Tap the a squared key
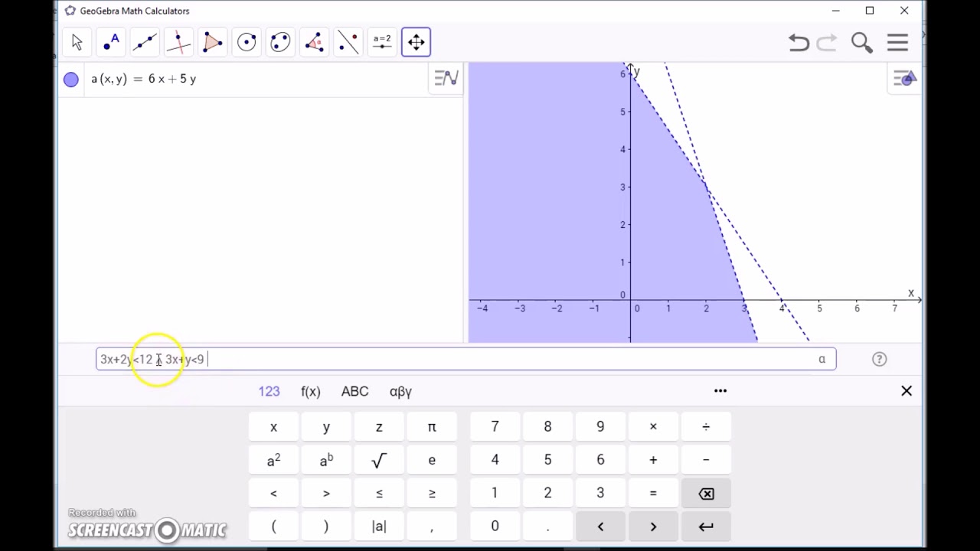The image size is (980, 551). coord(273,460)
